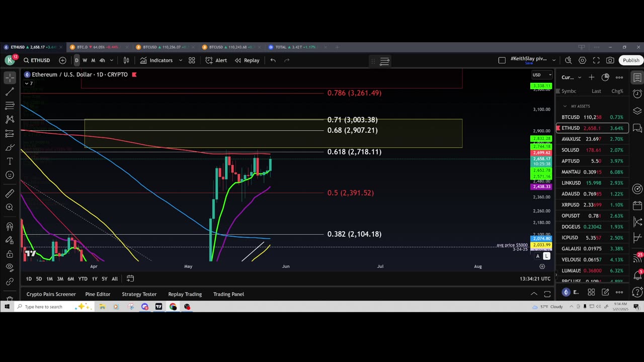Open the chats panel in right sidebar

pos(637,128)
